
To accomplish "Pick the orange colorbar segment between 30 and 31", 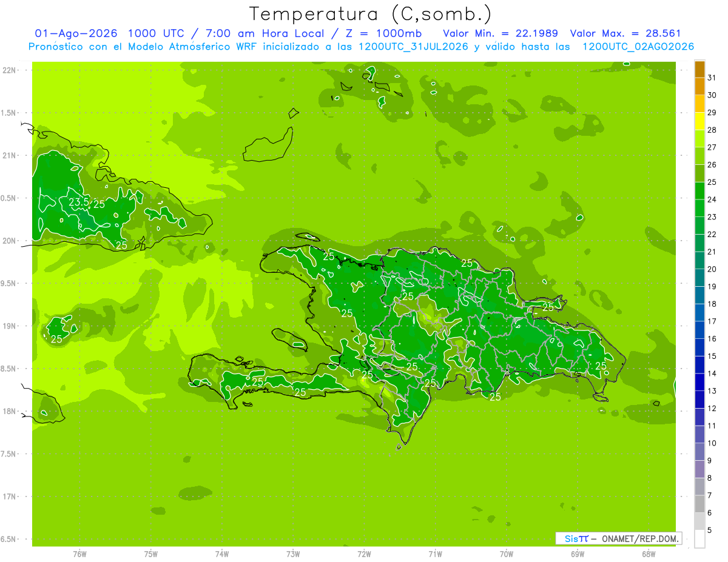I will click(699, 86).
